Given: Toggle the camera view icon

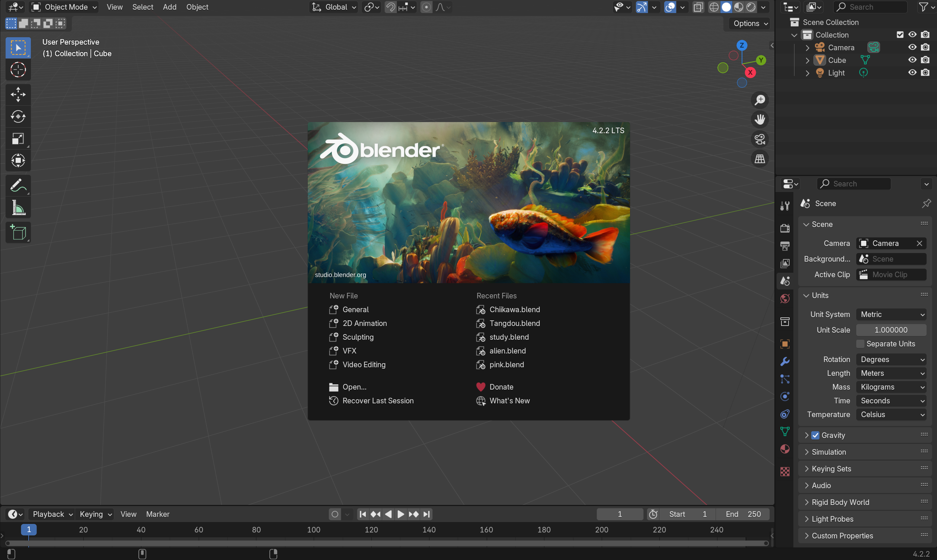Looking at the screenshot, I should pyautogui.click(x=759, y=139).
